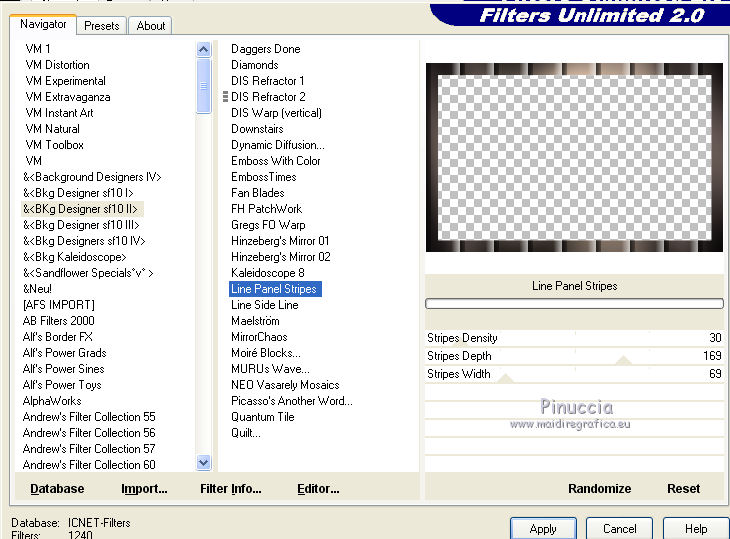Click the Apply button

coord(543,529)
